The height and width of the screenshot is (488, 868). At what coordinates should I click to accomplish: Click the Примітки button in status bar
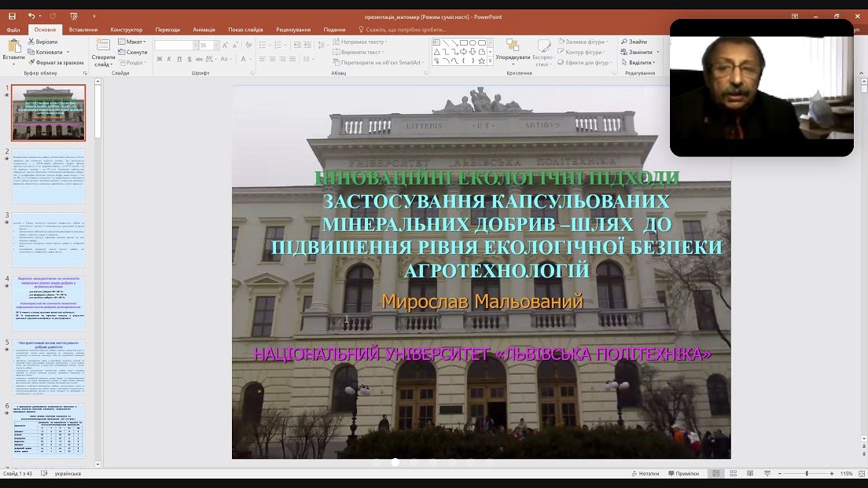point(684,474)
